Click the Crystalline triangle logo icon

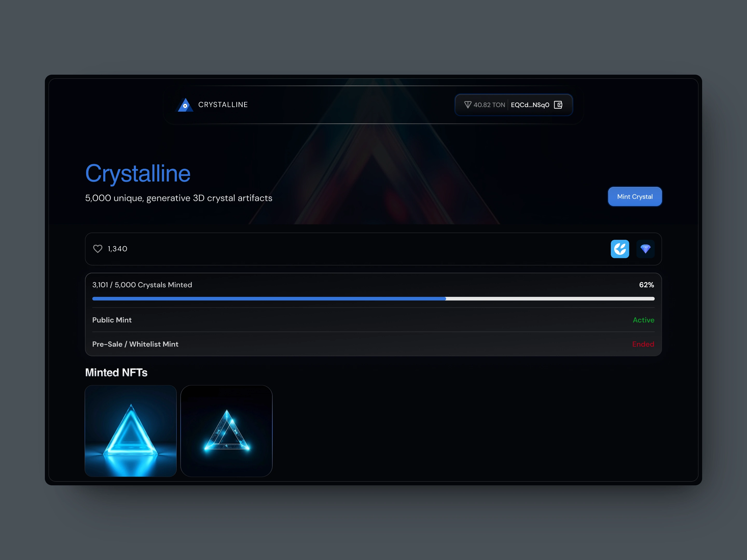pos(185,105)
